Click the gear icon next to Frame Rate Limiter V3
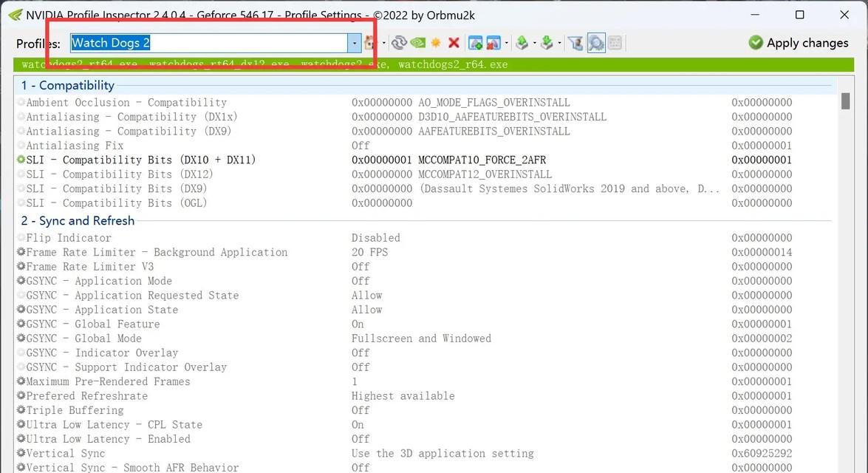Screen dimensions: 868x473 (21, 266)
